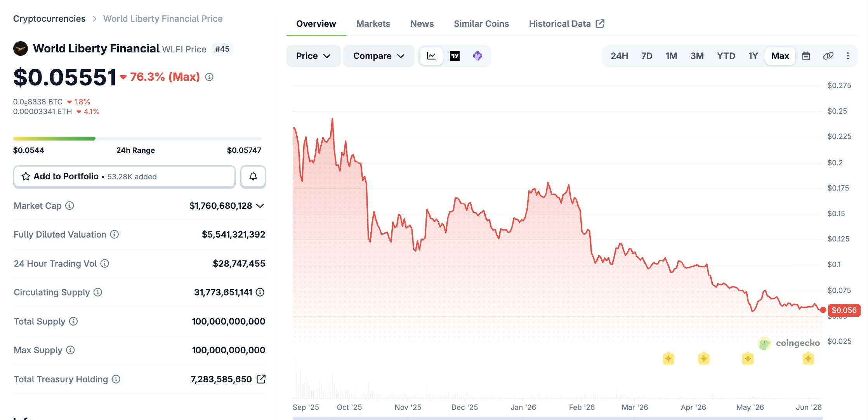
Task: Click the news marker near Mar '26
Action: click(x=668, y=358)
